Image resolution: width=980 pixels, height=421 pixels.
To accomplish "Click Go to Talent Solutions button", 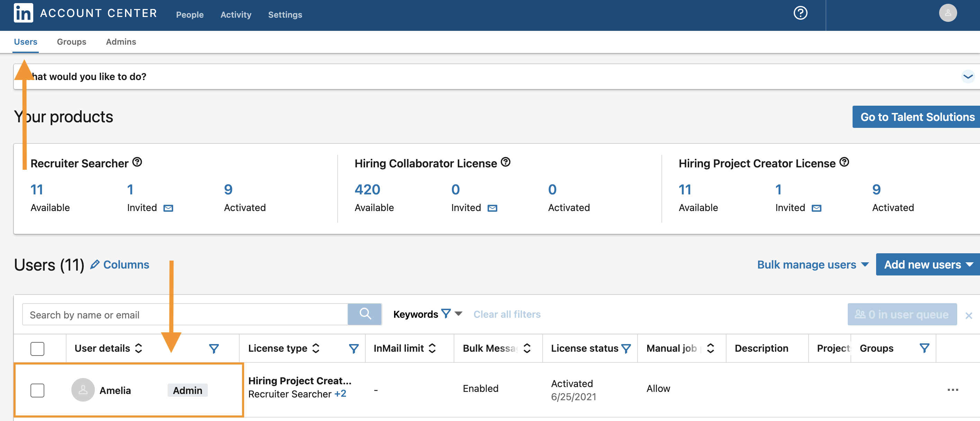I will click(916, 117).
